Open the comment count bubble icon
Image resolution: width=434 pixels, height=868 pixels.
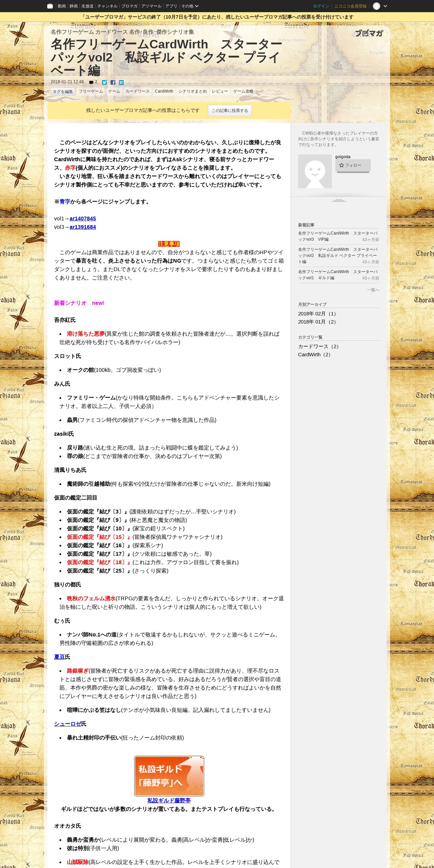coord(91,82)
